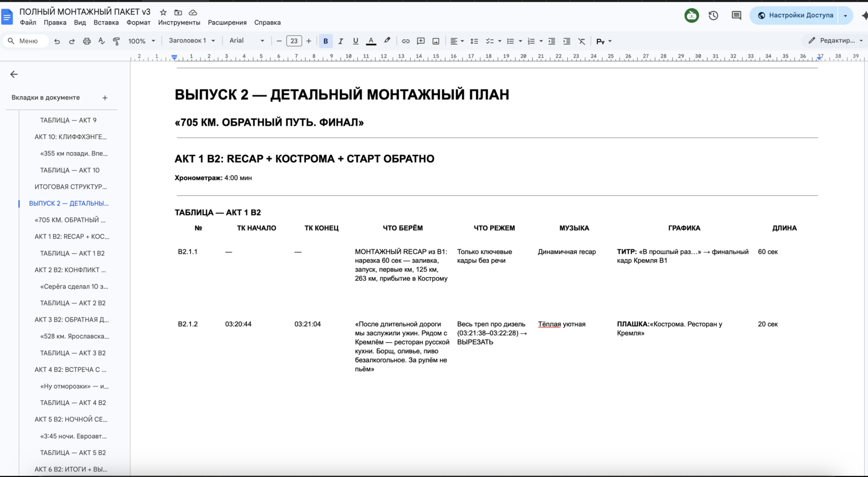
Task: Open the Arial font dropdown
Action: point(246,41)
